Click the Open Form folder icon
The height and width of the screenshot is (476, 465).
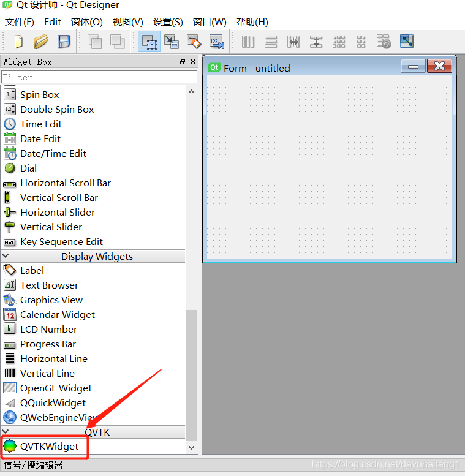[x=40, y=42]
